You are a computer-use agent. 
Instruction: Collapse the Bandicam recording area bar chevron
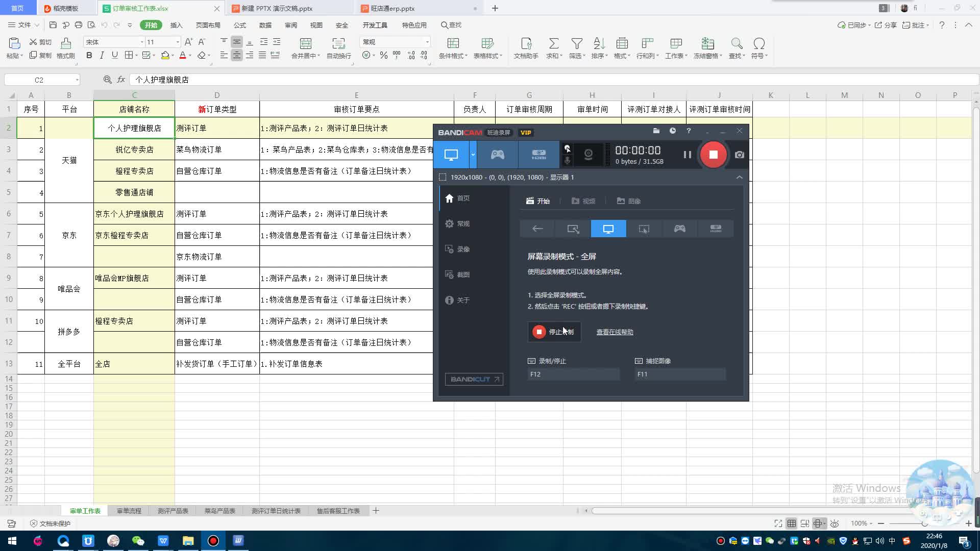tap(739, 177)
